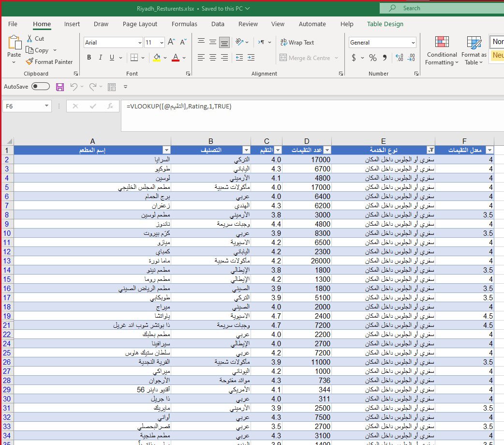Open the filter dropdown for التصنيف column
Screen dimensions: 504x445
(246, 150)
